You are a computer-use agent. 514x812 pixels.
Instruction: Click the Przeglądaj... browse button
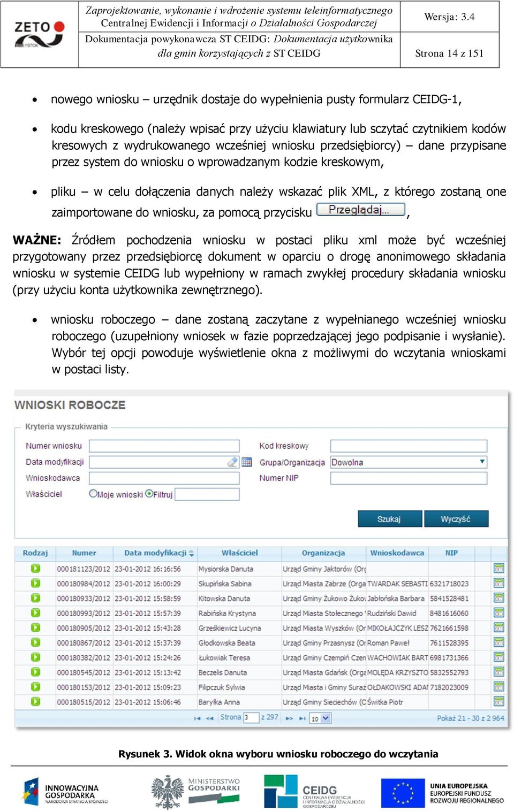[361, 209]
